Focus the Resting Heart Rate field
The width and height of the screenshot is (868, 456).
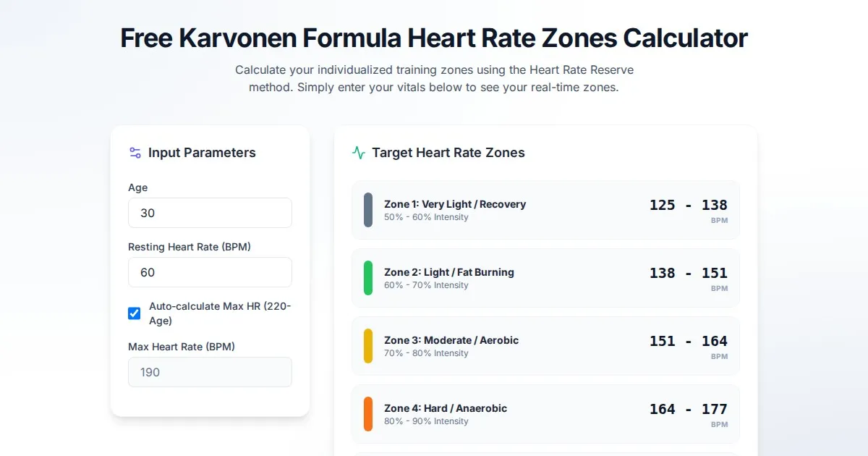tap(210, 272)
